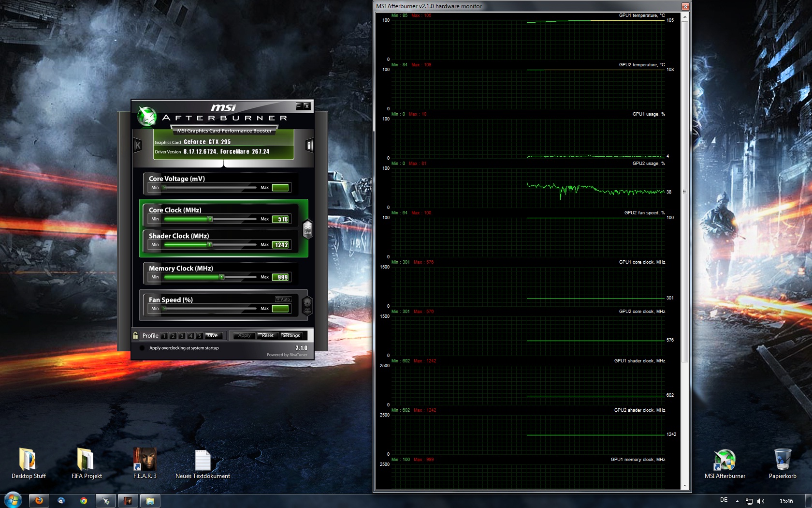Click hardware monitor scrollbar down arrow
Image resolution: width=812 pixels, height=508 pixels.
684,486
